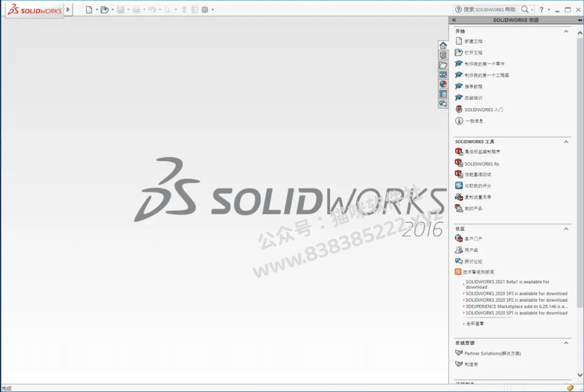Open news item SOLIDWORKS 2021 Beta1 is available
This screenshot has width=584, height=392.
point(507,284)
